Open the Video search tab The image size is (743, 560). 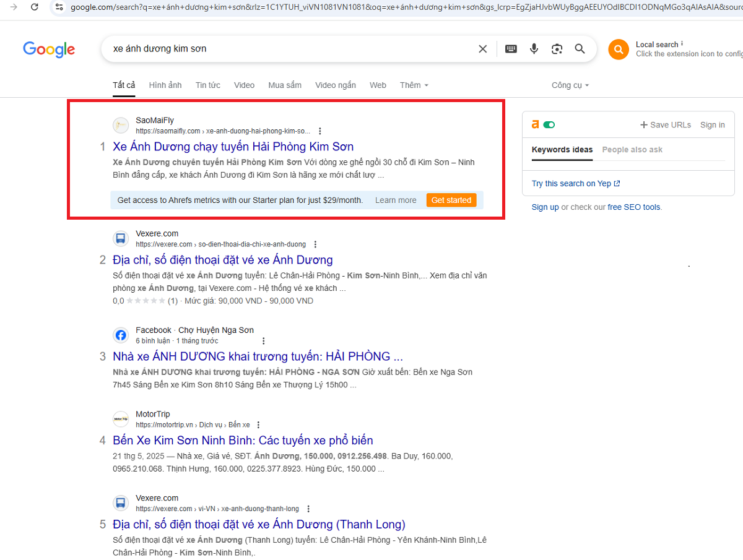pyautogui.click(x=245, y=85)
